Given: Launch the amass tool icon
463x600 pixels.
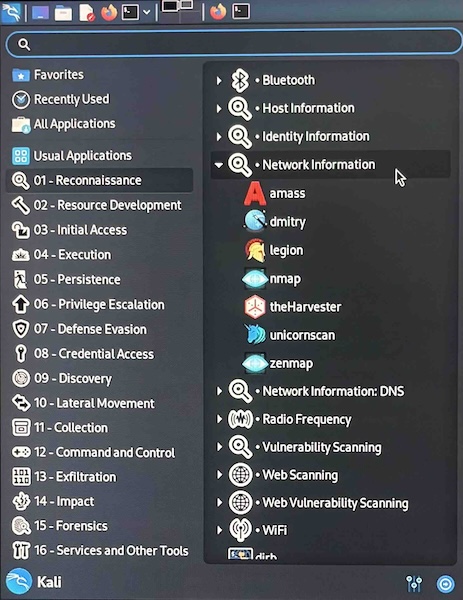Looking at the screenshot, I should tap(255, 194).
